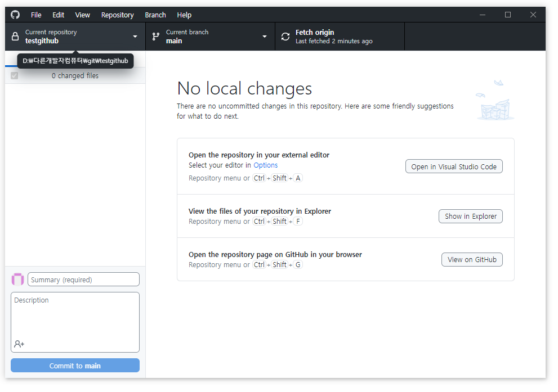Open the Branch menu

(155, 15)
